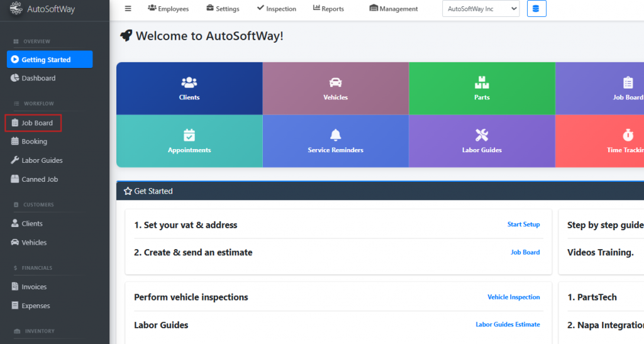Go to Invoices in the sidebar
Screen dimensions: 644x344
(34, 287)
